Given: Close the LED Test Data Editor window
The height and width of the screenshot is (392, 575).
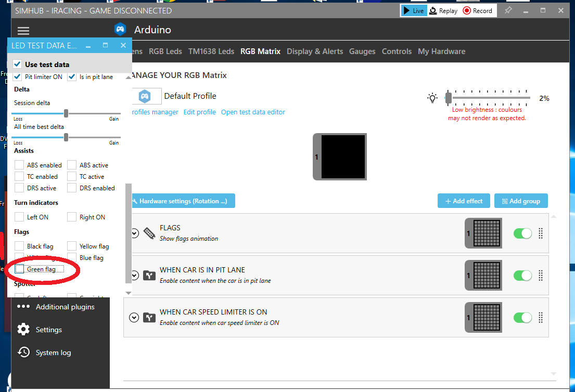Looking at the screenshot, I should (x=123, y=45).
